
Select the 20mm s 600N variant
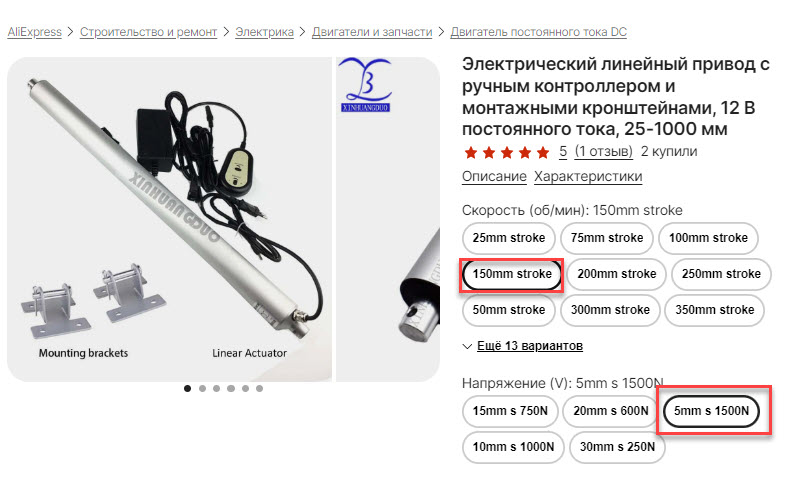pos(611,411)
